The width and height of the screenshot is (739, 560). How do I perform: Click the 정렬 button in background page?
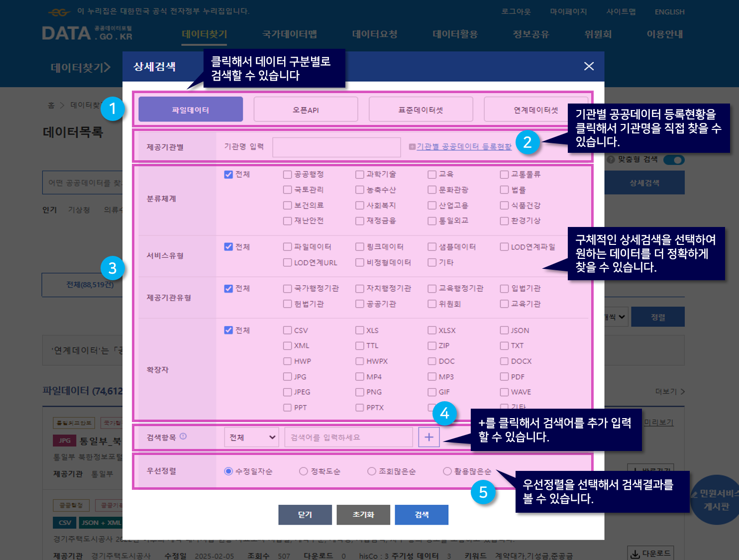pos(658,317)
